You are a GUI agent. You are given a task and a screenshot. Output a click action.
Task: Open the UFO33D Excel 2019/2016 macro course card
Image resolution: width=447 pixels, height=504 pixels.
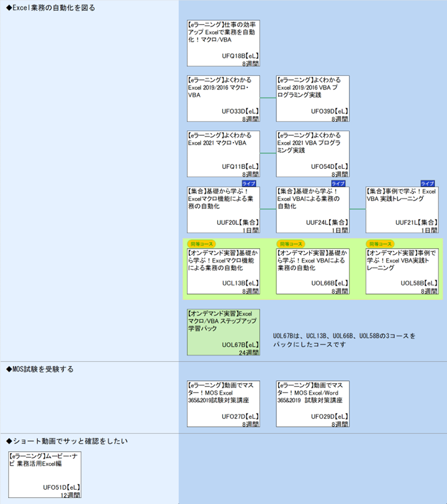click(x=223, y=99)
